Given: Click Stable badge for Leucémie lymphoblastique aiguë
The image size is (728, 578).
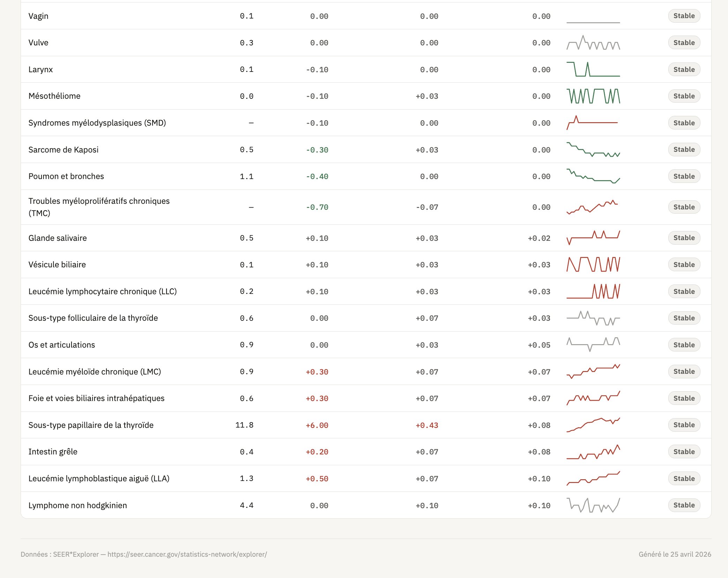Looking at the screenshot, I should 684,479.
